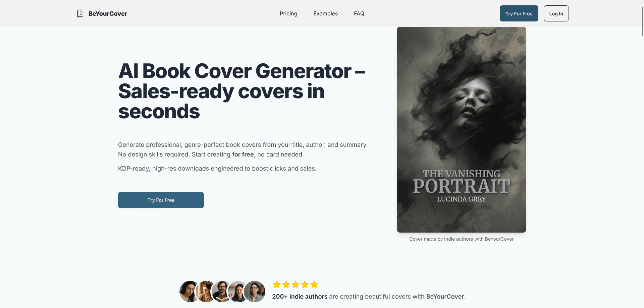
Task: Click the BeYourCover brand name text
Action: 108,14
